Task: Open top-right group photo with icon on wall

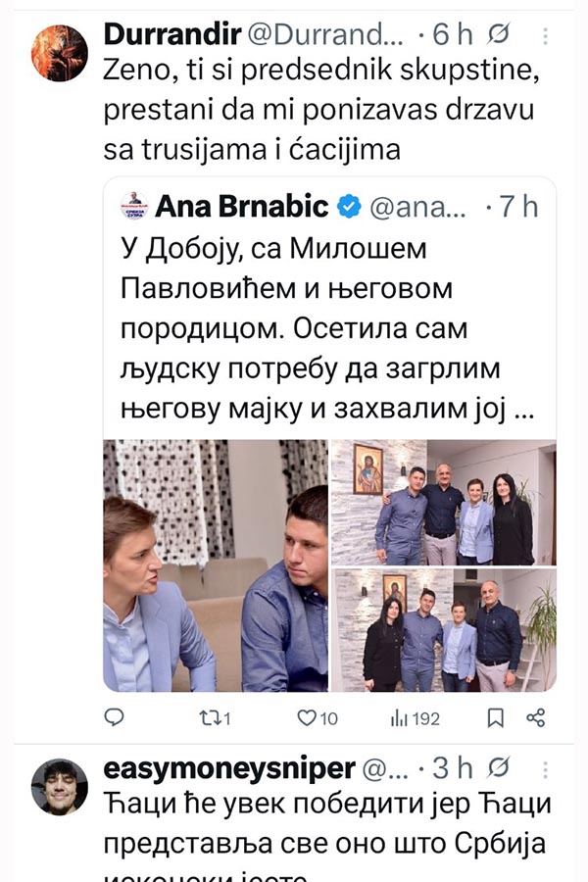Action: 443,503
